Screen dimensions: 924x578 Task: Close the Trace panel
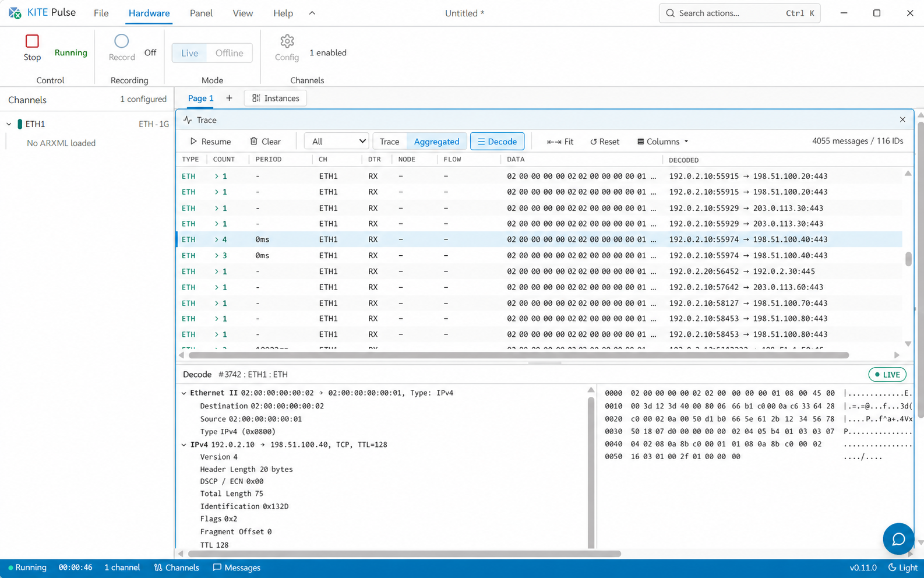pyautogui.click(x=902, y=119)
